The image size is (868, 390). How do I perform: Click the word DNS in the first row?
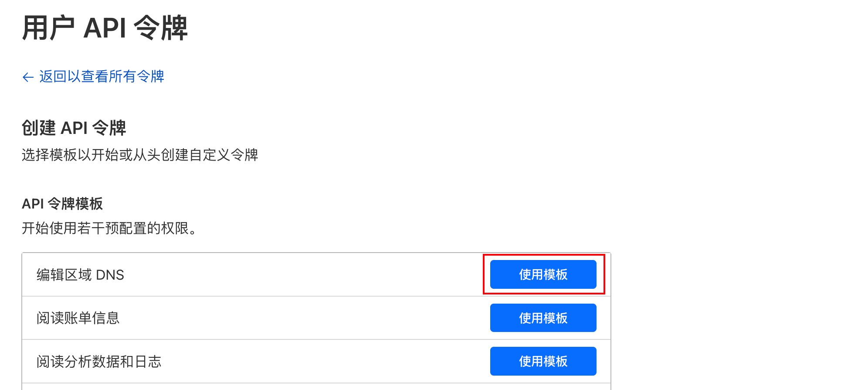pyautogui.click(x=110, y=275)
